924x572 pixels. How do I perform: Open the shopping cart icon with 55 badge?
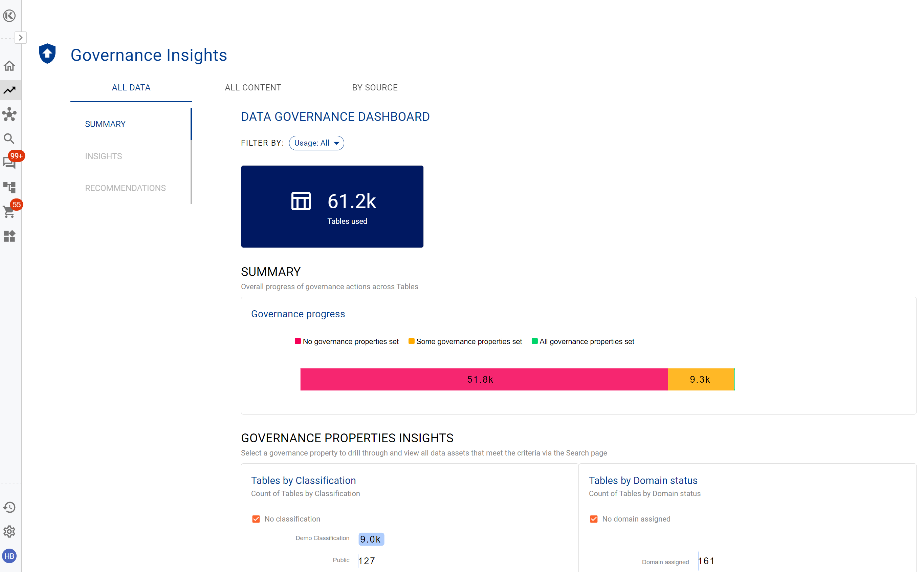pyautogui.click(x=9, y=211)
